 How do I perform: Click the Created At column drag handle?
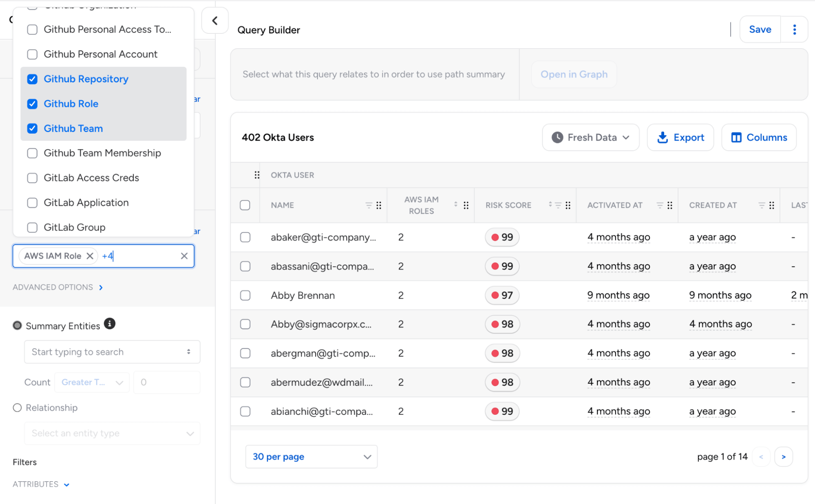771,205
